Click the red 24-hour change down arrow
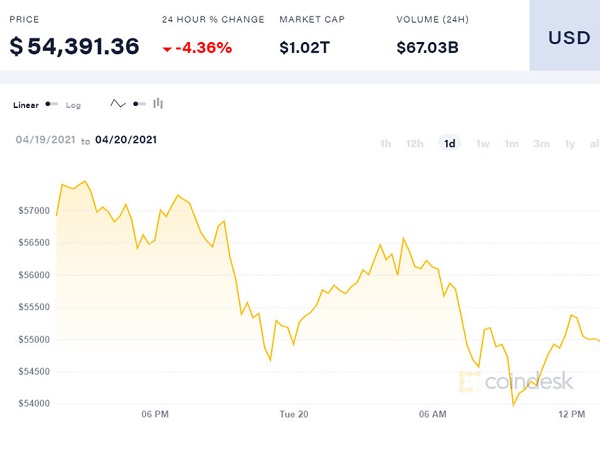This screenshot has width=600, height=450. 167,48
